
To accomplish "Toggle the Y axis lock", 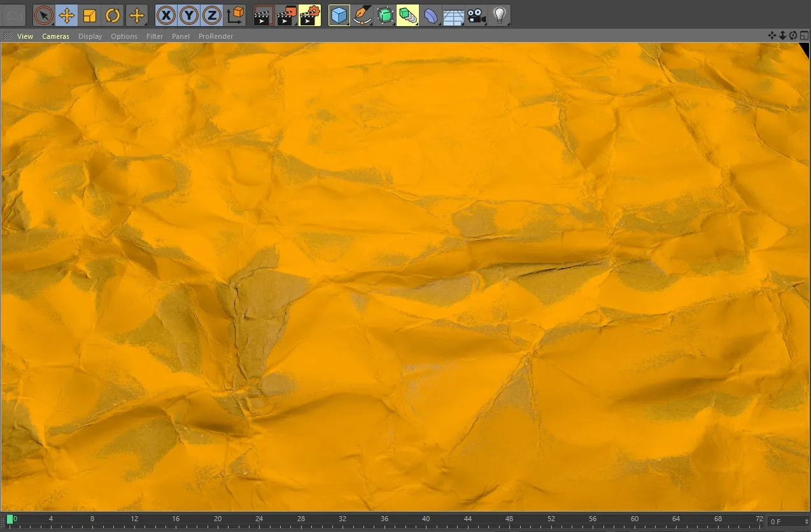I will (x=188, y=15).
